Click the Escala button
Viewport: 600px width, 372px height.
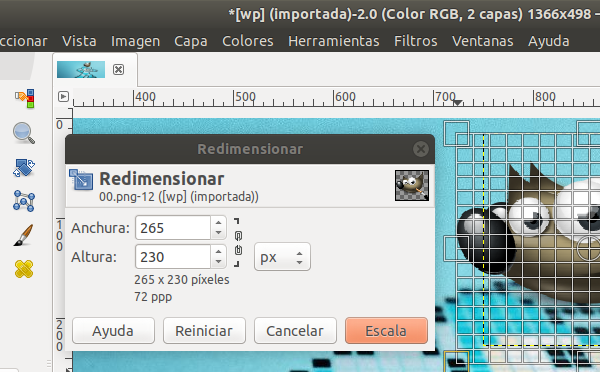point(386,331)
